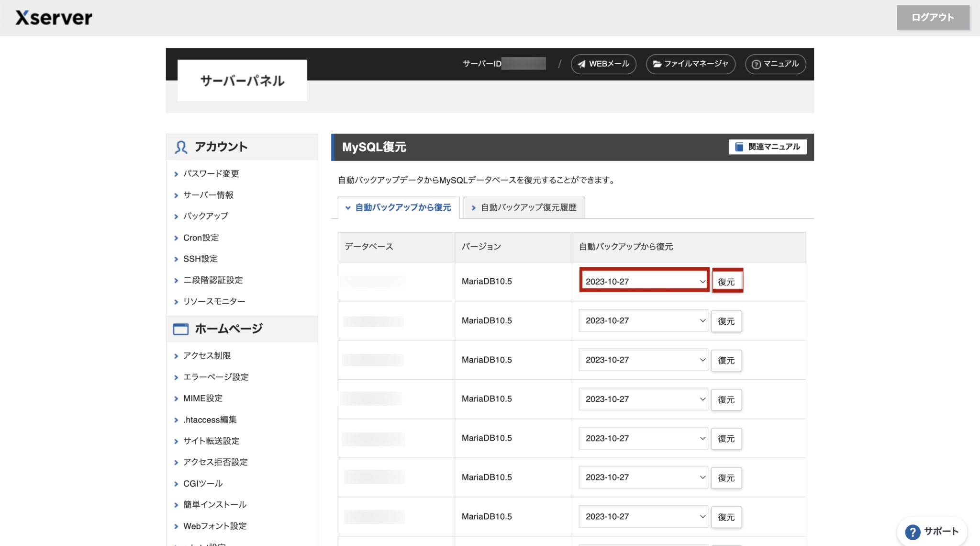The width and height of the screenshot is (980, 546).
Task: Open the last visible row's backup date dropdown
Action: click(643, 516)
